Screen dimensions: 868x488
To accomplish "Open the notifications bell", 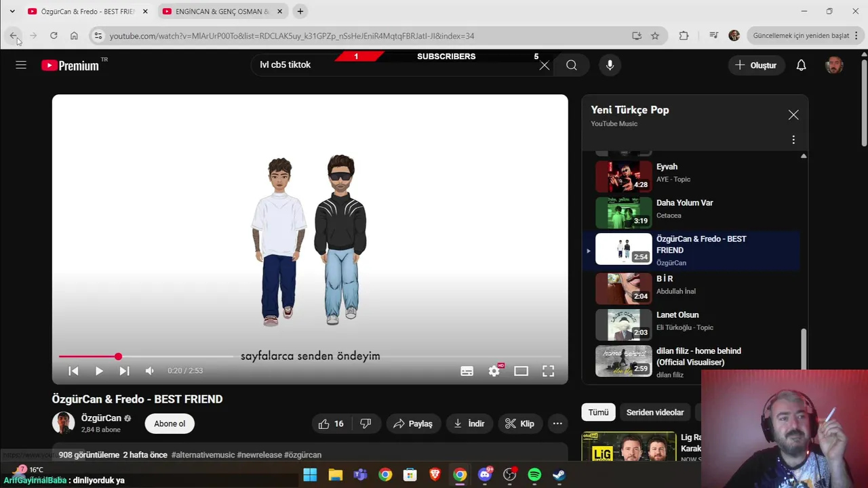I will [x=801, y=65].
